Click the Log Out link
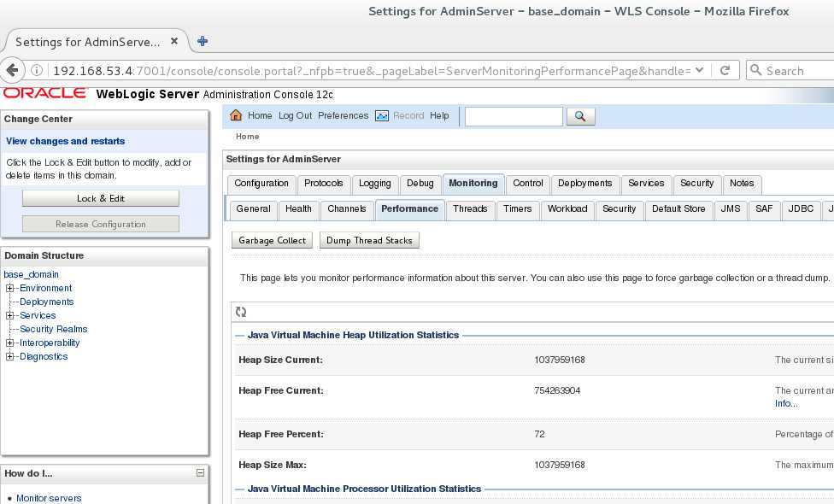 (295, 115)
